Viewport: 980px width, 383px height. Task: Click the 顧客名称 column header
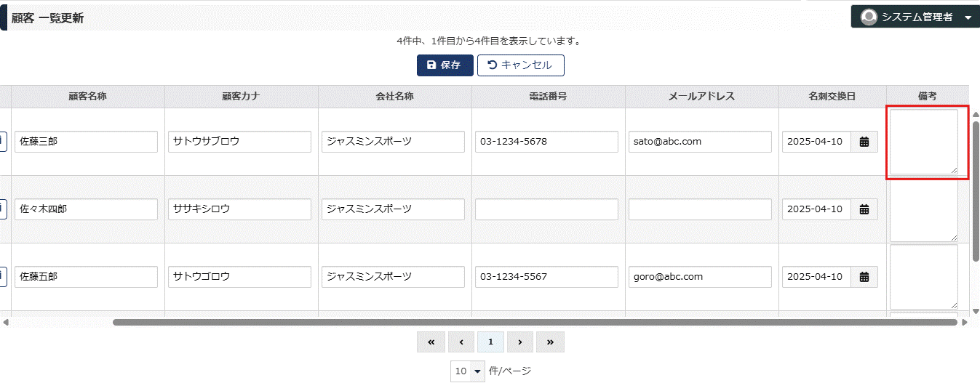87,96
